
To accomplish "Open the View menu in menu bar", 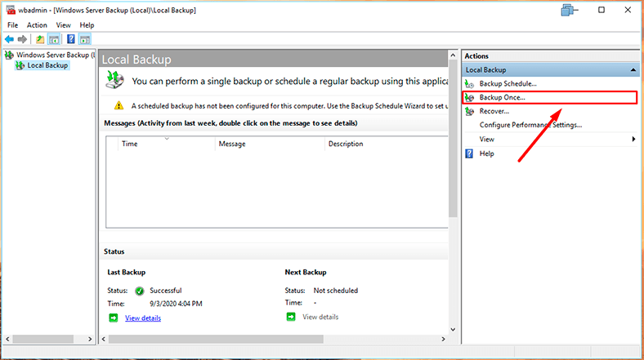I will click(x=63, y=25).
